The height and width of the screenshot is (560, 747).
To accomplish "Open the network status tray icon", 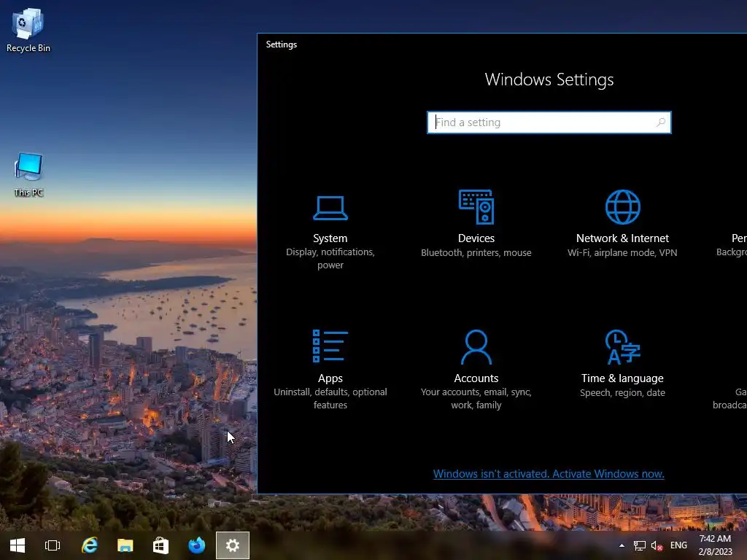I will (639, 545).
